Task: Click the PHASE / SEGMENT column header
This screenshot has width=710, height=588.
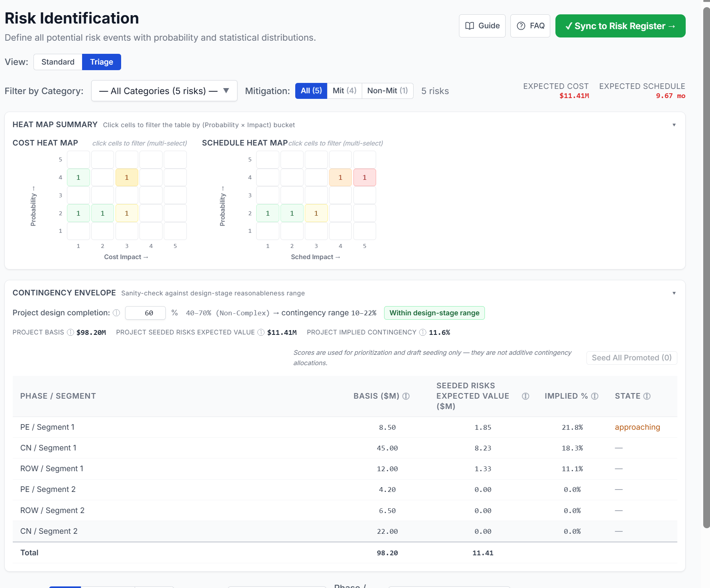Action: point(58,396)
